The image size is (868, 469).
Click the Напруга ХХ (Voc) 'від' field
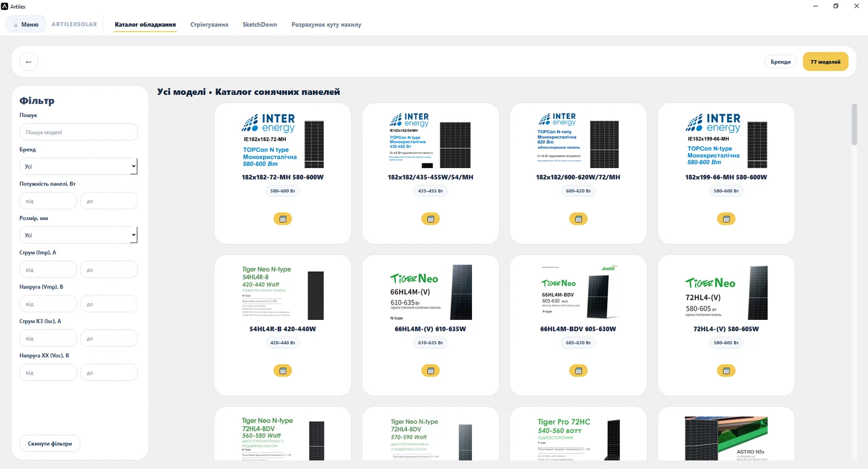pos(48,373)
